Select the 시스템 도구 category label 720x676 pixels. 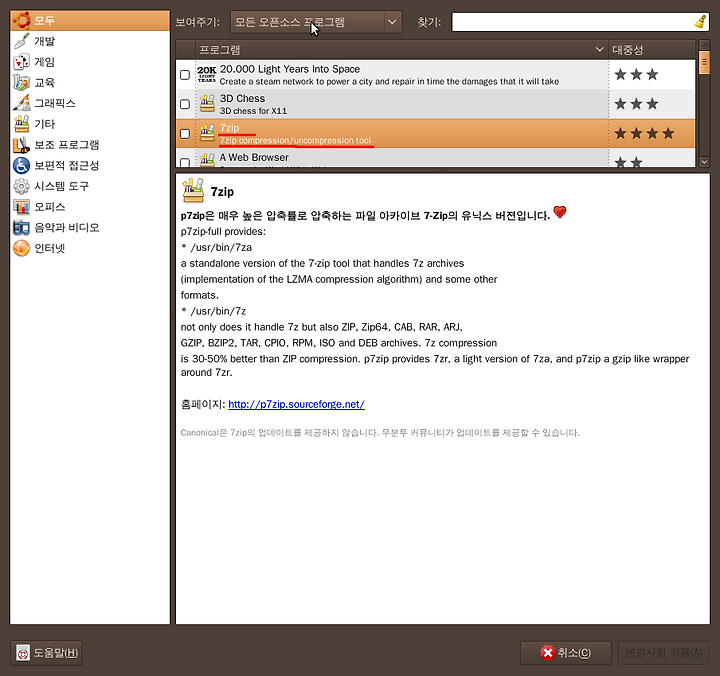(x=62, y=186)
